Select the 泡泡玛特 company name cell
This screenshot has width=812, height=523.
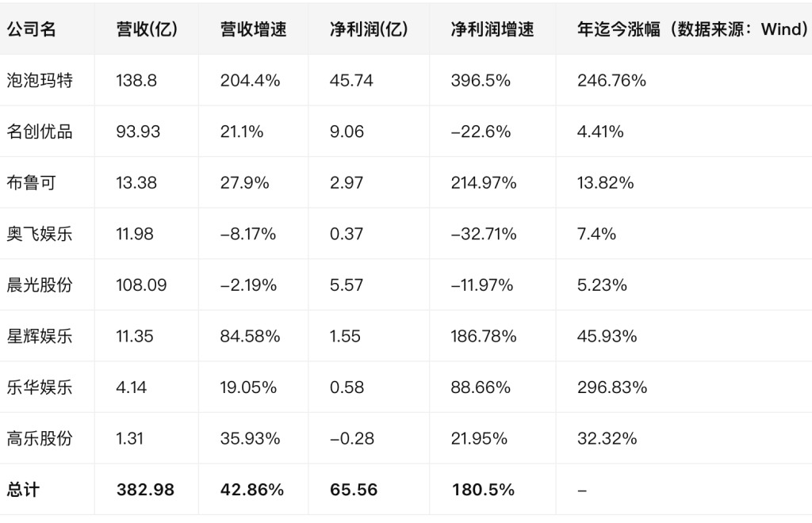coord(40,80)
